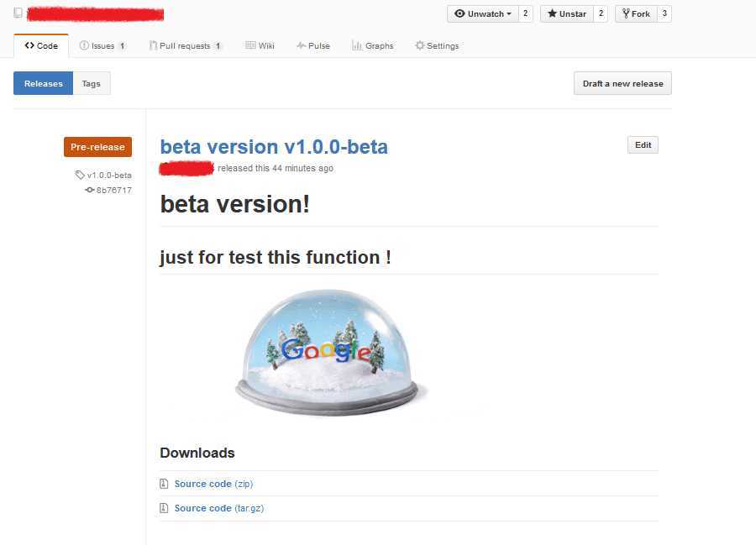Switch to the Tags view
This screenshot has width=756, height=545.
[92, 83]
